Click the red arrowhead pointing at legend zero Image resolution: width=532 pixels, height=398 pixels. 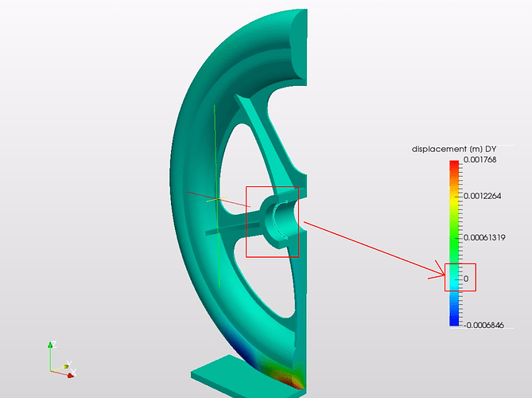(x=437, y=271)
